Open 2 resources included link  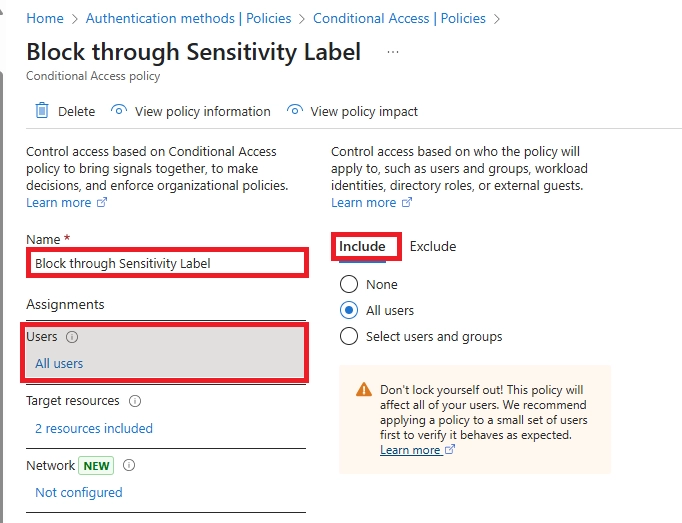(x=94, y=428)
